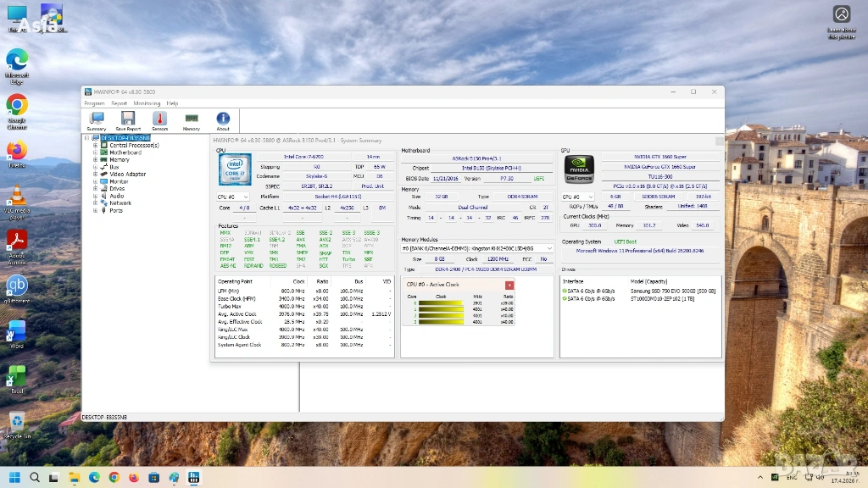Open the Program menu
This screenshot has height=488, width=868.
[94, 103]
